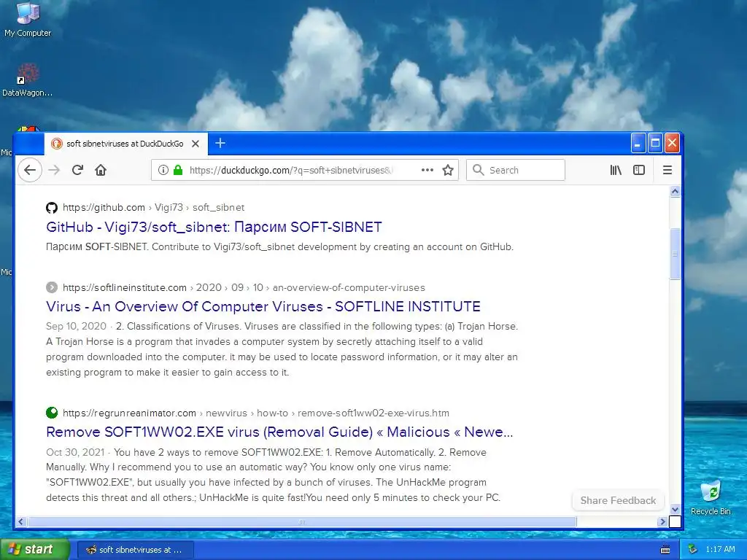This screenshot has height=560, width=747.
Task: Click the network tray icon near clock
Action: pyautogui.click(x=692, y=550)
